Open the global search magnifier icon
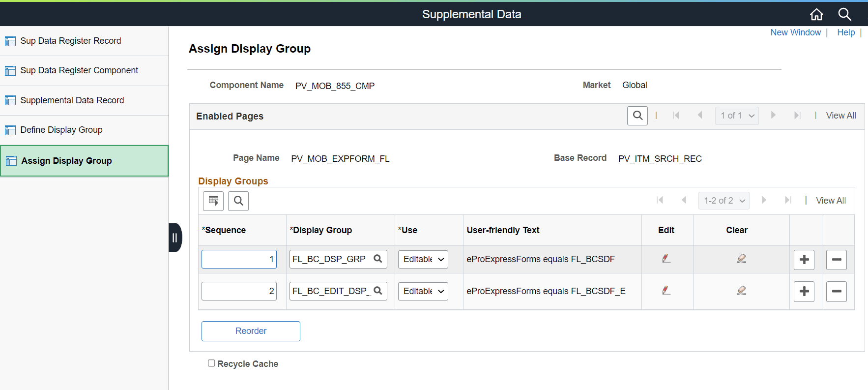The height and width of the screenshot is (390, 868). coord(844,14)
